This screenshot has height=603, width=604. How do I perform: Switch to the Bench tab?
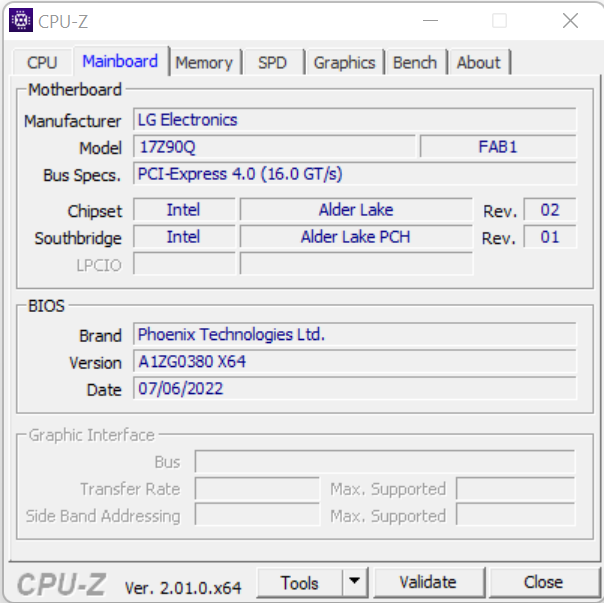point(415,62)
